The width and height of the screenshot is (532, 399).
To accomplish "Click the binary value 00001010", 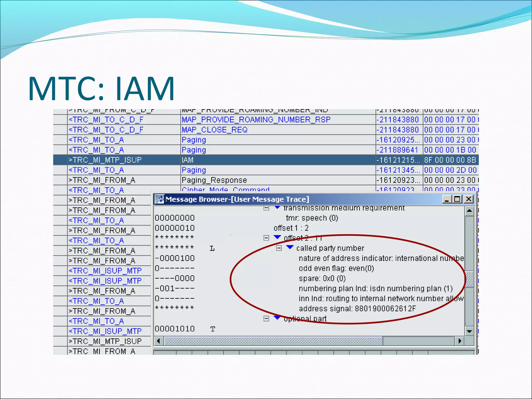I will coord(175,329).
